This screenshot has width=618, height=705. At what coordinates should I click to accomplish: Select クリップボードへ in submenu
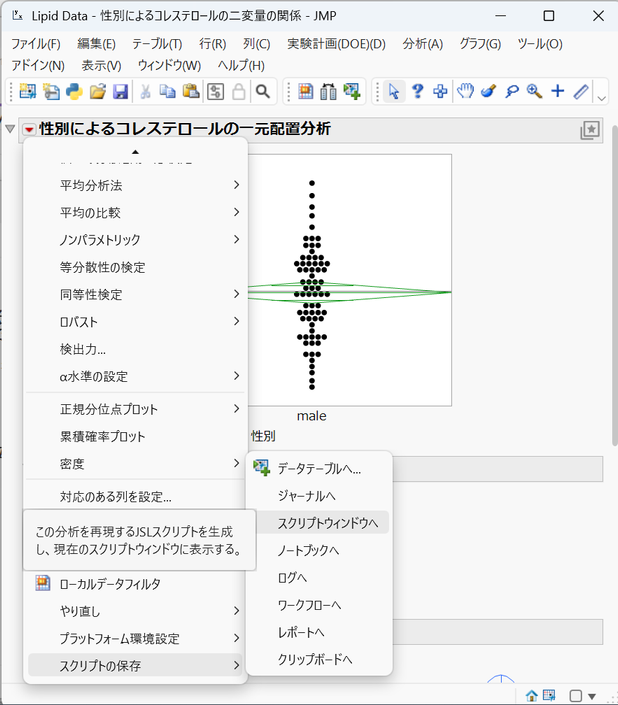click(x=319, y=659)
